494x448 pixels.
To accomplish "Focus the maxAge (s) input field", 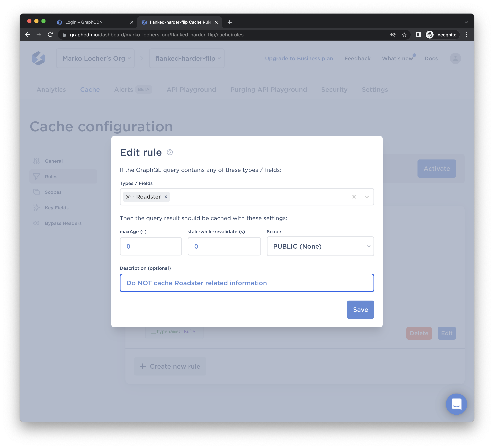I will tap(151, 246).
